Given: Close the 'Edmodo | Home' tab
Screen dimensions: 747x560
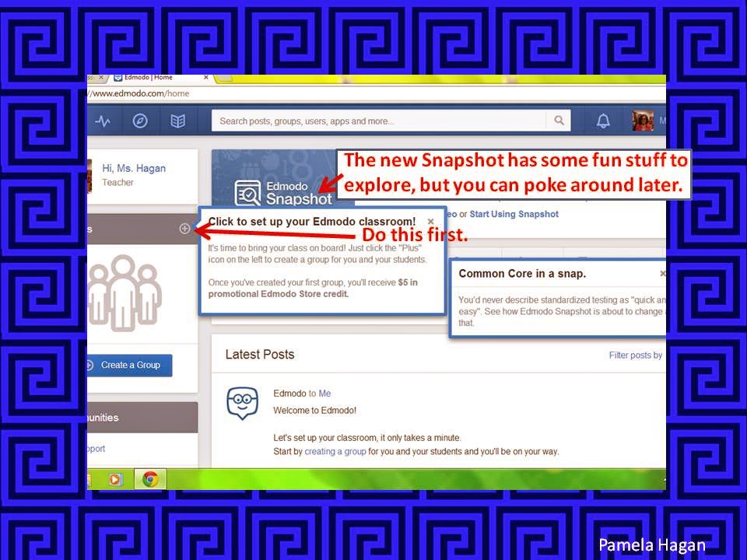Looking at the screenshot, I should pos(205,77).
